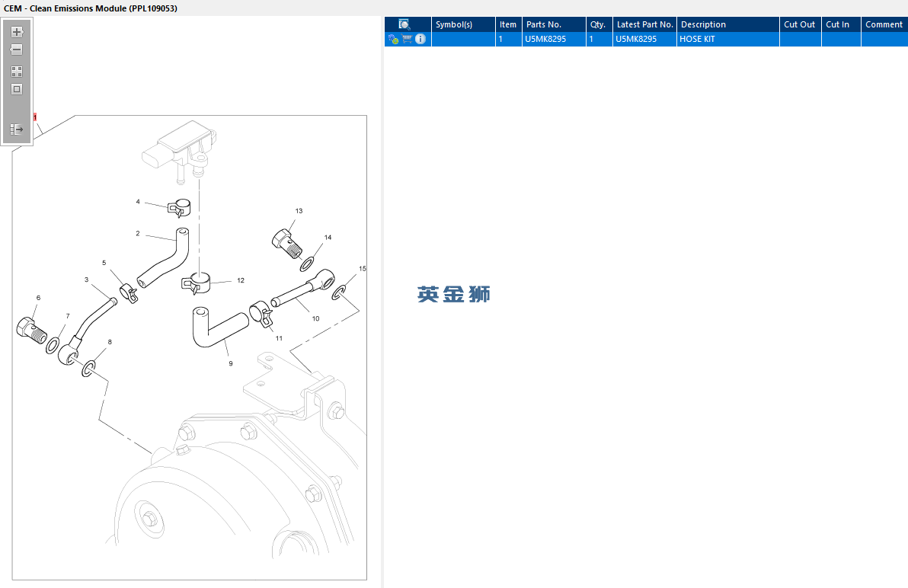
Task: Open the gears icon on the HOSE KIT row
Action: click(394, 40)
